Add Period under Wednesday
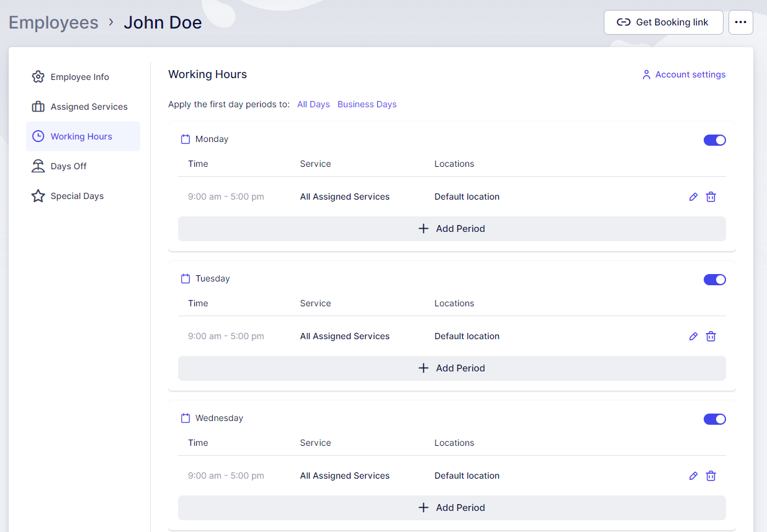The height and width of the screenshot is (532, 767). [452, 508]
